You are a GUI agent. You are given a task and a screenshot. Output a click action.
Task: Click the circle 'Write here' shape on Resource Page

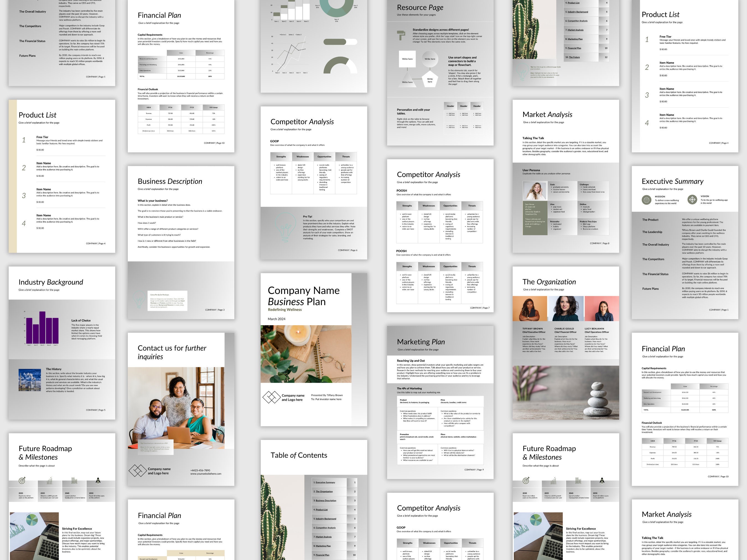[430, 59]
